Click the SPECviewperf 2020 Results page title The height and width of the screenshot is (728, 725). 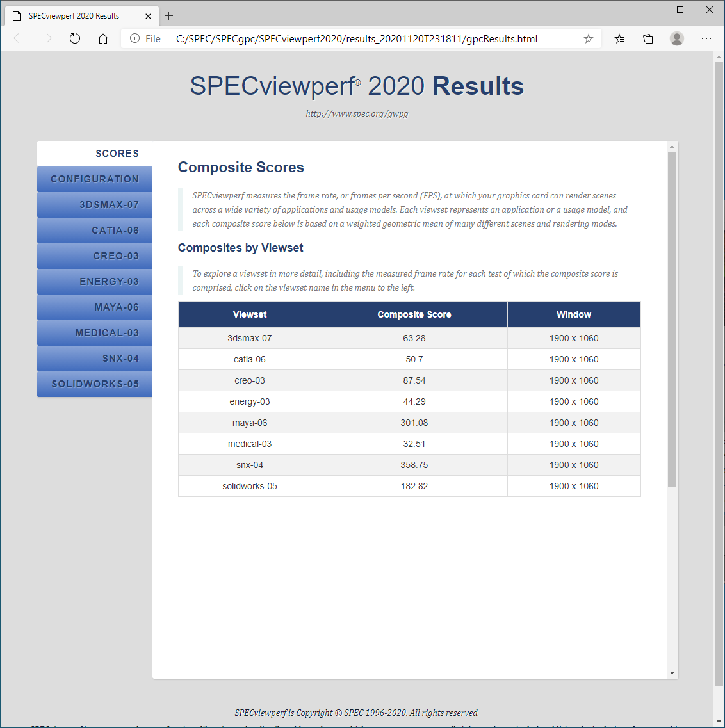click(x=357, y=86)
